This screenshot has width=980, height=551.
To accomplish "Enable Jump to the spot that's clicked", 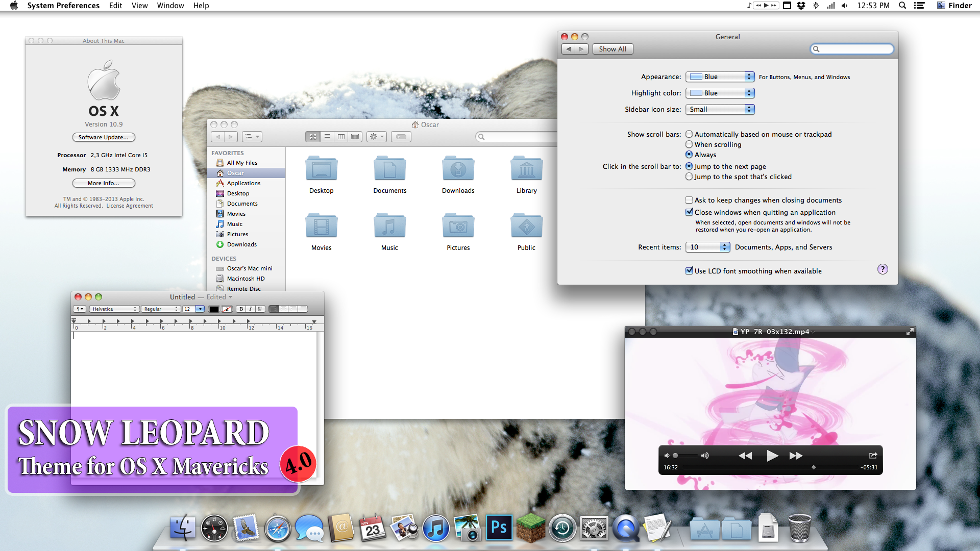I will click(689, 176).
